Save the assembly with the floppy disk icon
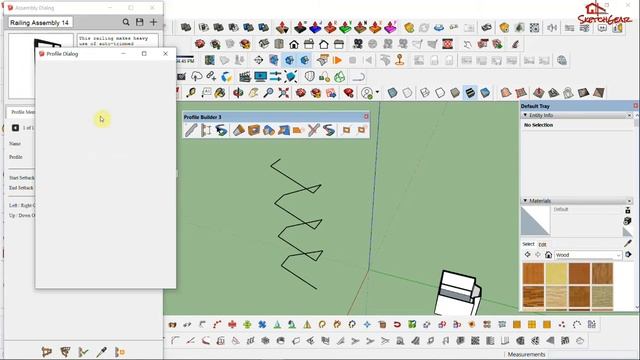The width and height of the screenshot is (640, 360). pyautogui.click(x=140, y=22)
